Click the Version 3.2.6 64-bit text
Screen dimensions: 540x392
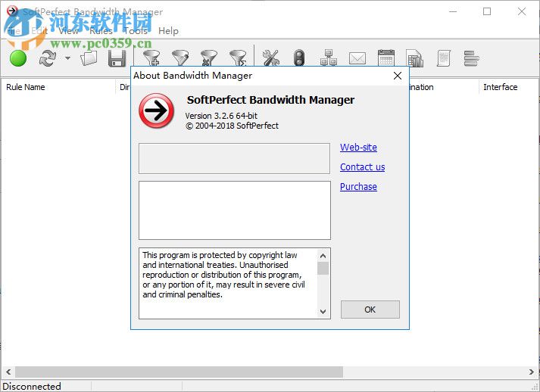coord(221,116)
